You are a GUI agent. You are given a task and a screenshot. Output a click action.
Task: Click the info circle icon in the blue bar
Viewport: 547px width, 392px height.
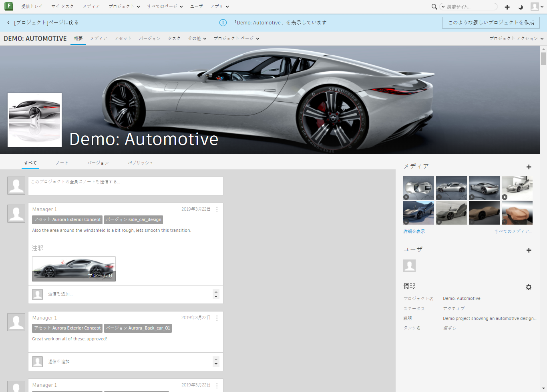click(x=223, y=22)
